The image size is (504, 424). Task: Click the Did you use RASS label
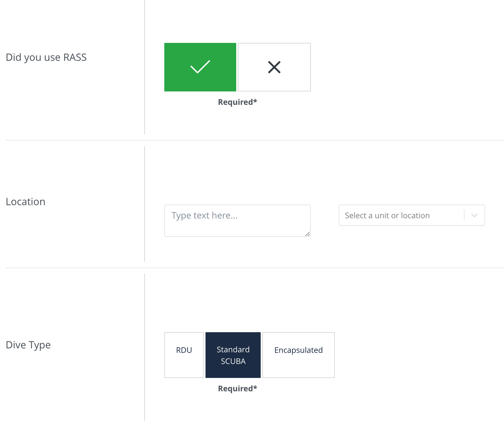coord(46,57)
